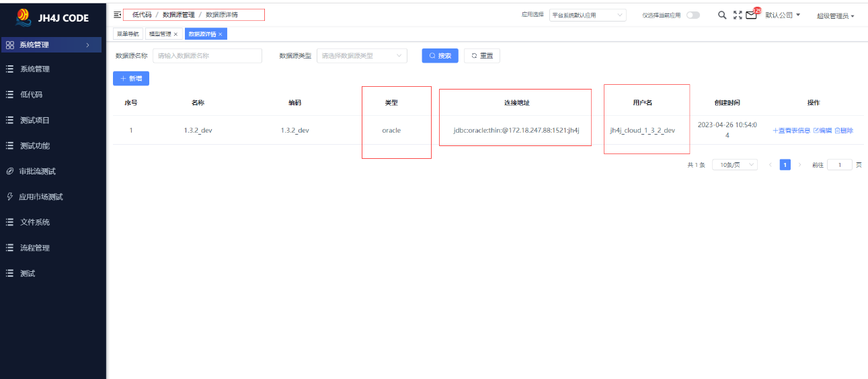Click the 连接地址 column header
This screenshot has width=868, height=379.
point(517,103)
